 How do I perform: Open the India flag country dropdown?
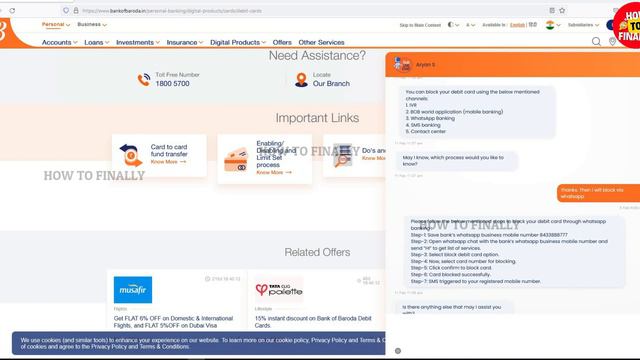point(553,25)
